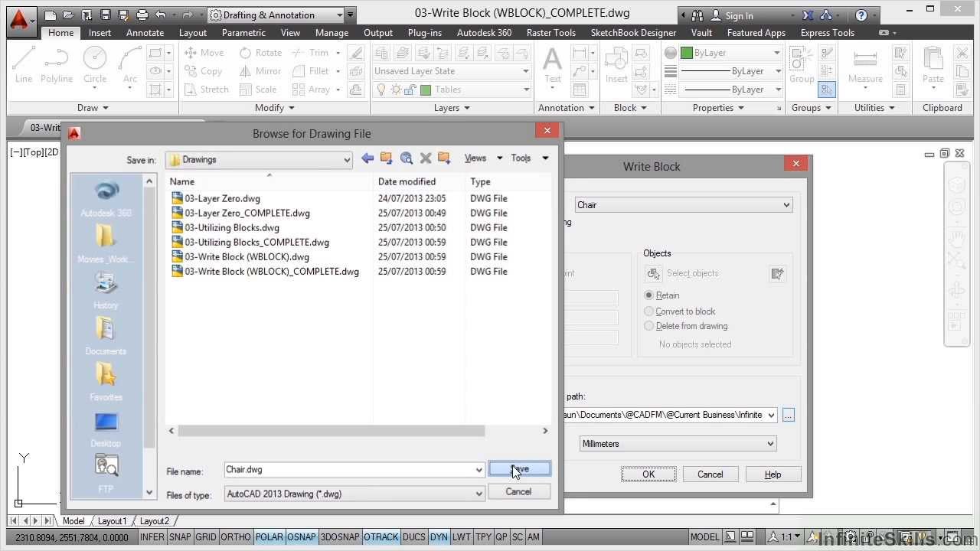Click the Group tool icon
Image resolution: width=980 pixels, height=551 pixels.
pyautogui.click(x=802, y=64)
